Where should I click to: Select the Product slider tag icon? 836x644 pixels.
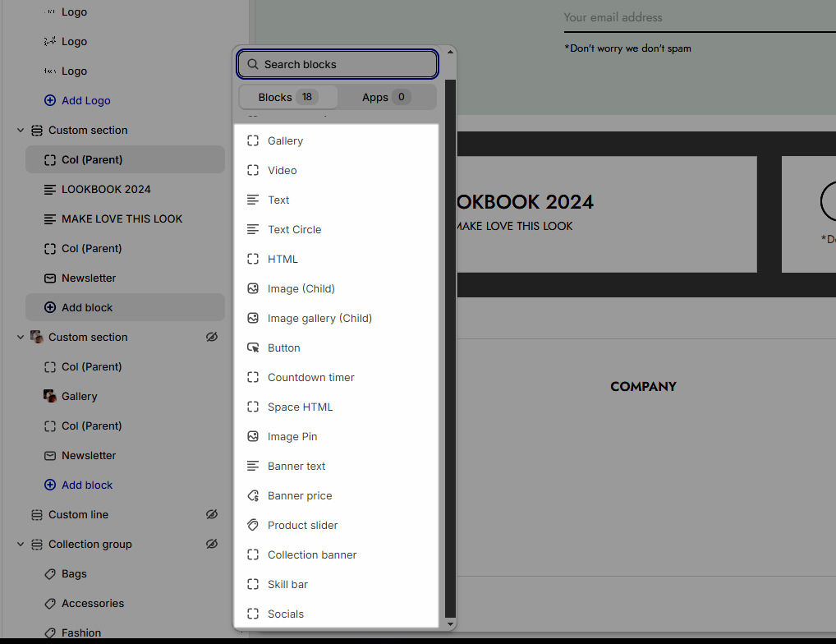(253, 525)
